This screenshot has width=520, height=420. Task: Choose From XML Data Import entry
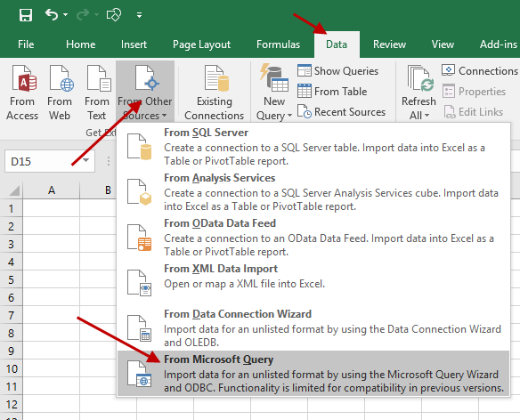point(313,283)
